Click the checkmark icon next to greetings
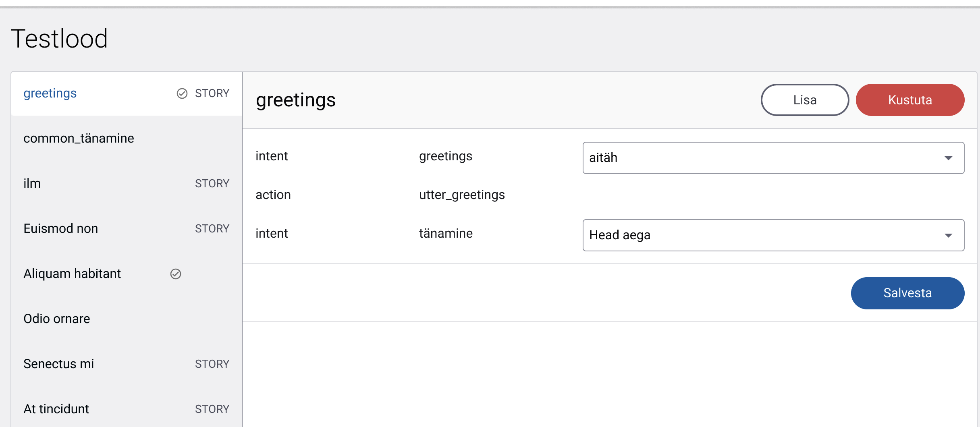Screen dimensions: 980x427 tap(182, 93)
